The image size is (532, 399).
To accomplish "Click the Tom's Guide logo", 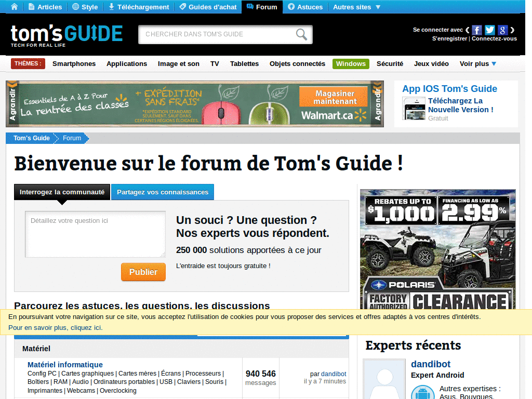I will [x=66, y=35].
